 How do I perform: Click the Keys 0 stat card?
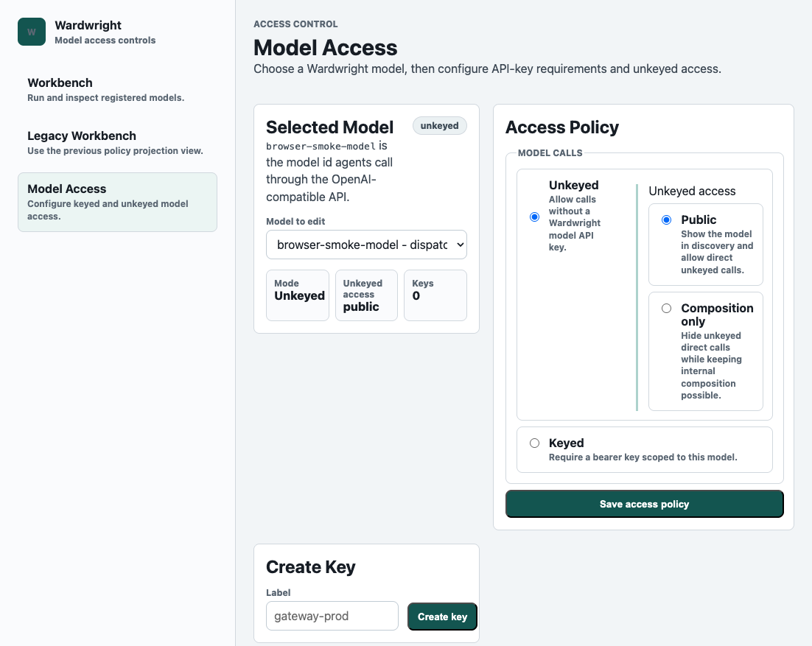(435, 295)
